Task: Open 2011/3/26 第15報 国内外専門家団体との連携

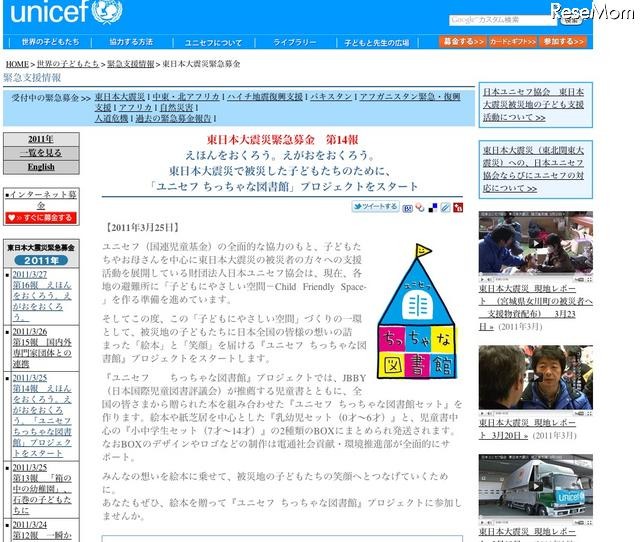Action: click(x=42, y=347)
